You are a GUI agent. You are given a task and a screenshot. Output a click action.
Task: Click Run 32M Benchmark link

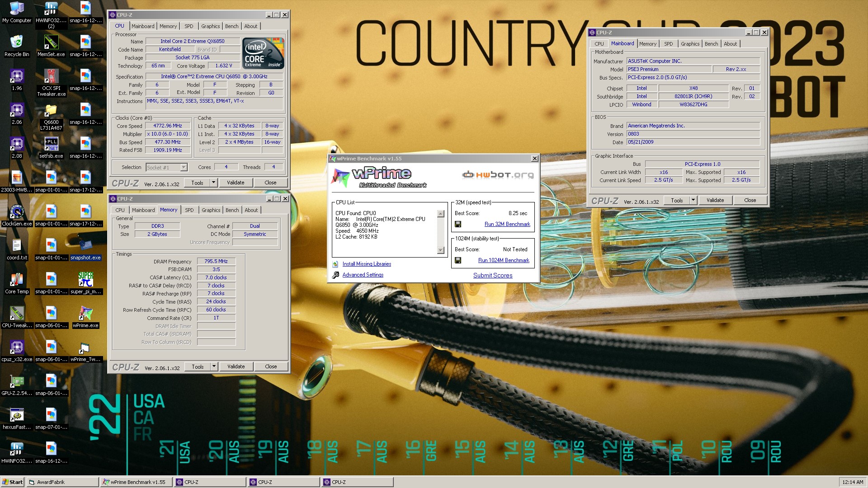507,224
